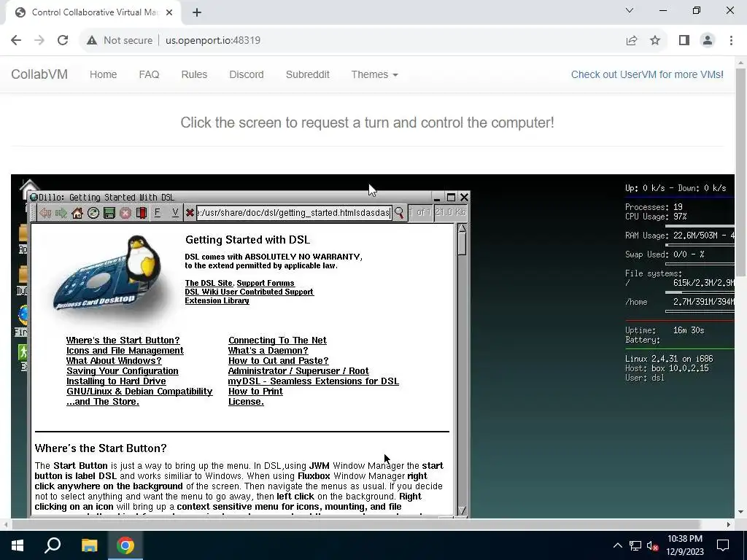
Task: Follow Administrator / Superuser / Root link
Action: point(298,371)
